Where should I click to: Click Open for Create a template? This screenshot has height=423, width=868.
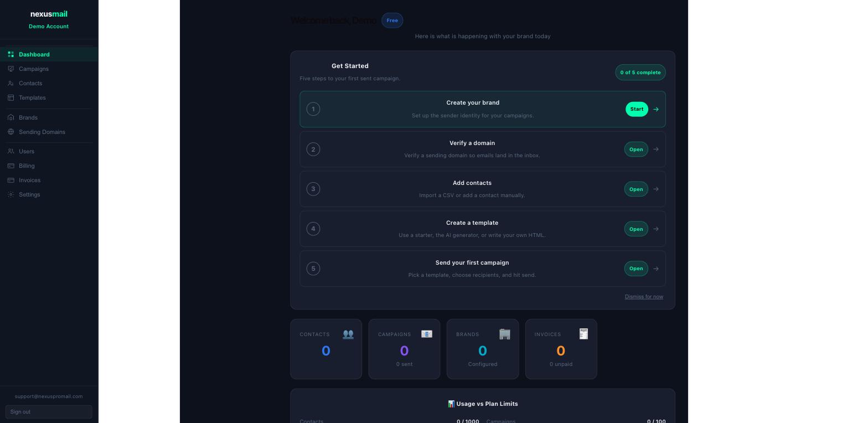coord(636,229)
